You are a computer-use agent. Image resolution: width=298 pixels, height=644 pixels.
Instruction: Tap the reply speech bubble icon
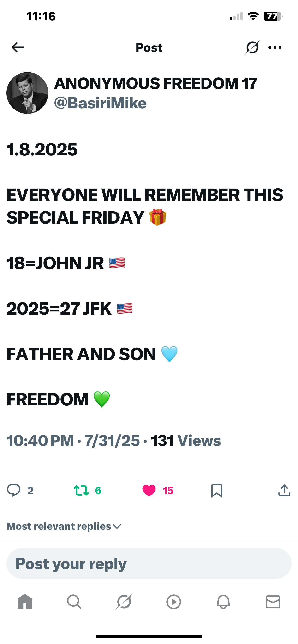point(14,490)
